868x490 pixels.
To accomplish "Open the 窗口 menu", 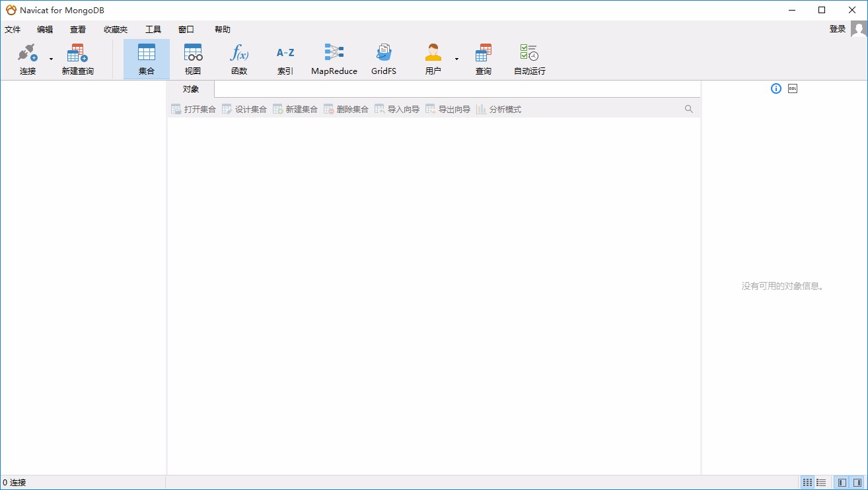I will (x=186, y=30).
